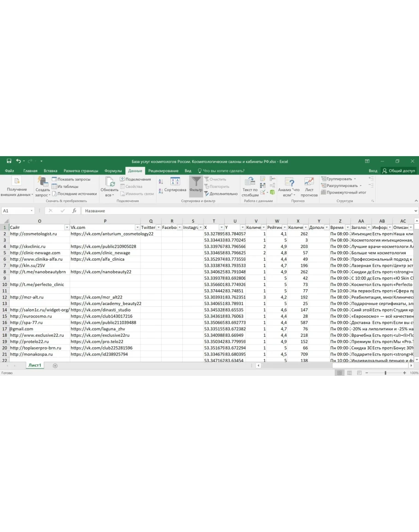Click Relationships icon in data tools
Image resolution: width=419 pixels, height=532 pixels.
pos(272,186)
